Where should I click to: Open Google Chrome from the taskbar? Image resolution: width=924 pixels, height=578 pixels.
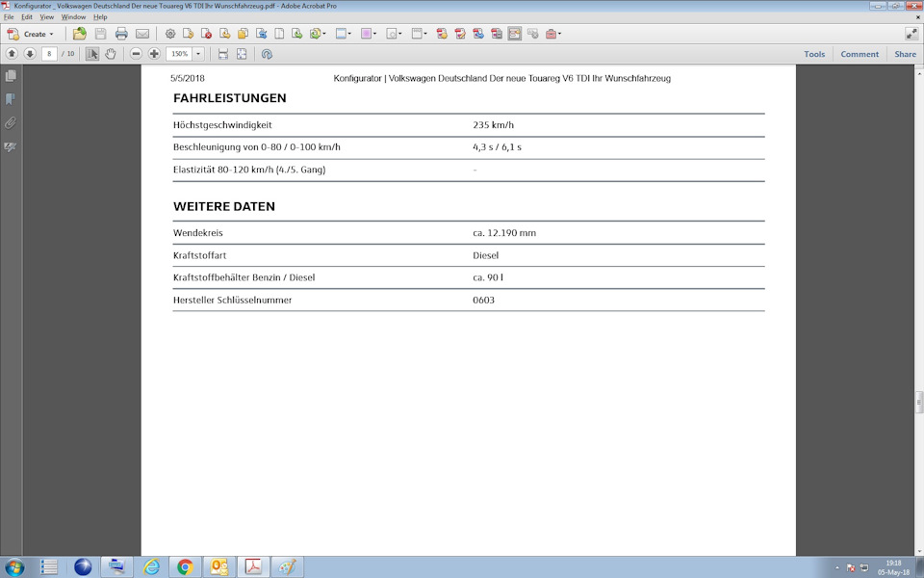[185, 566]
